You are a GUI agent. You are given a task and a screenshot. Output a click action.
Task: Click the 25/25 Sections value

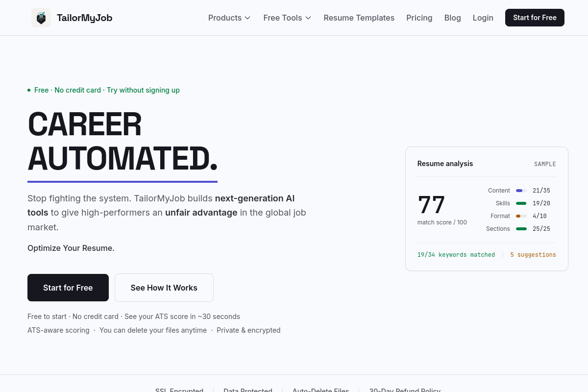coord(541,229)
